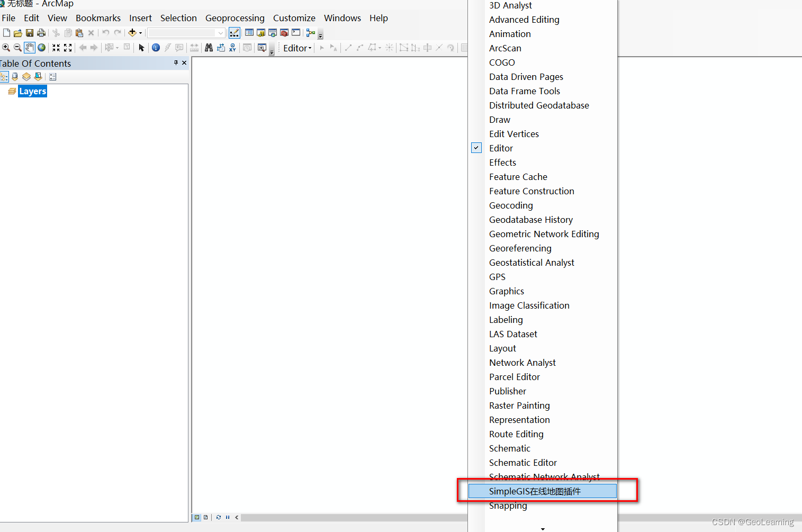Open the Create Viewer Window icon
The height and width of the screenshot is (532, 802).
262,48
